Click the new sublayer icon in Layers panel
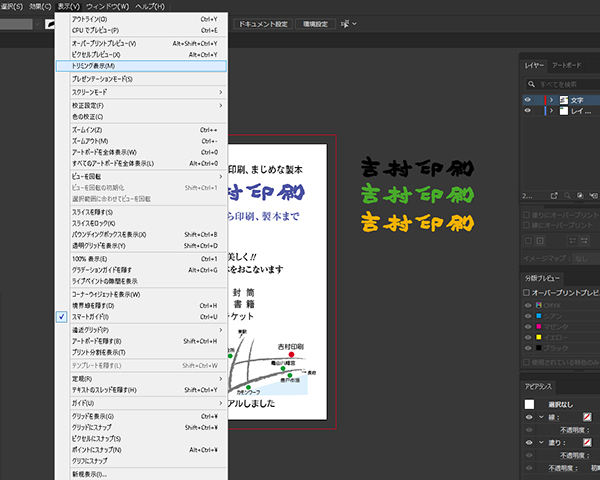The image size is (600, 480). (x=593, y=196)
